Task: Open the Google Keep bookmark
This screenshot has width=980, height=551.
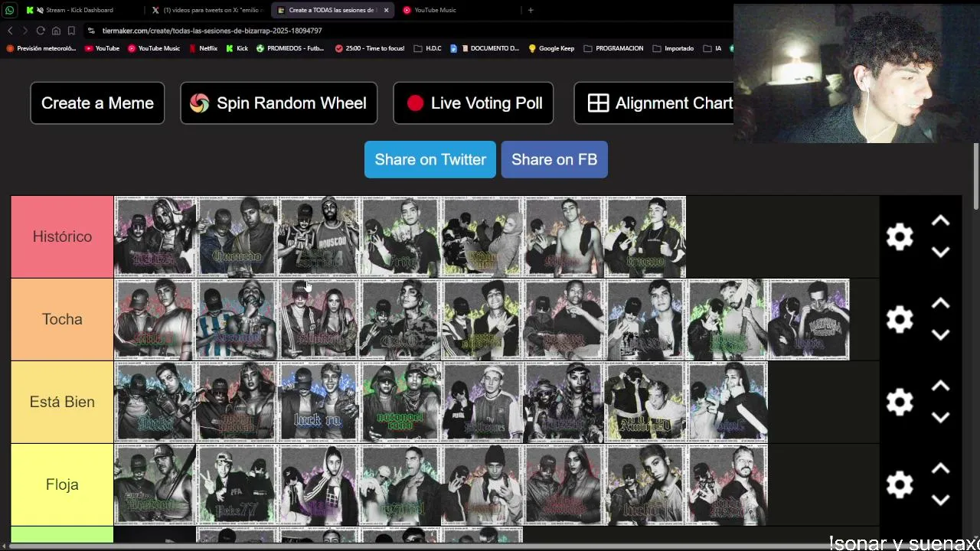Action: coord(551,48)
